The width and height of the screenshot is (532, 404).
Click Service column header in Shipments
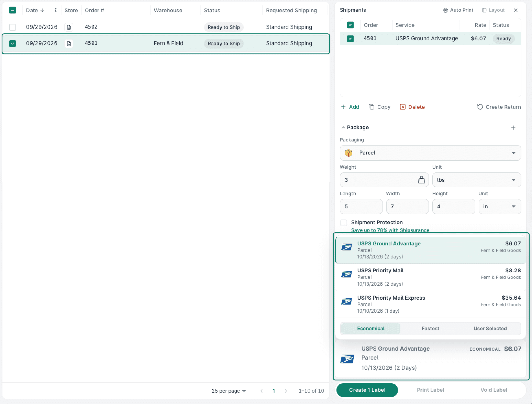pos(405,25)
